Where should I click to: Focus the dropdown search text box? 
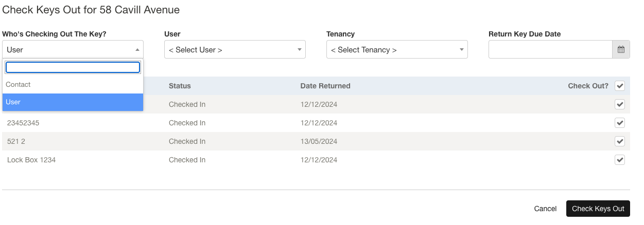tap(73, 67)
